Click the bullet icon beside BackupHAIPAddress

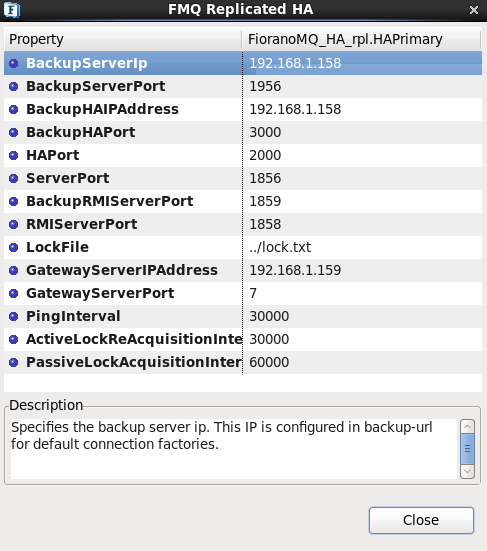coord(14,109)
